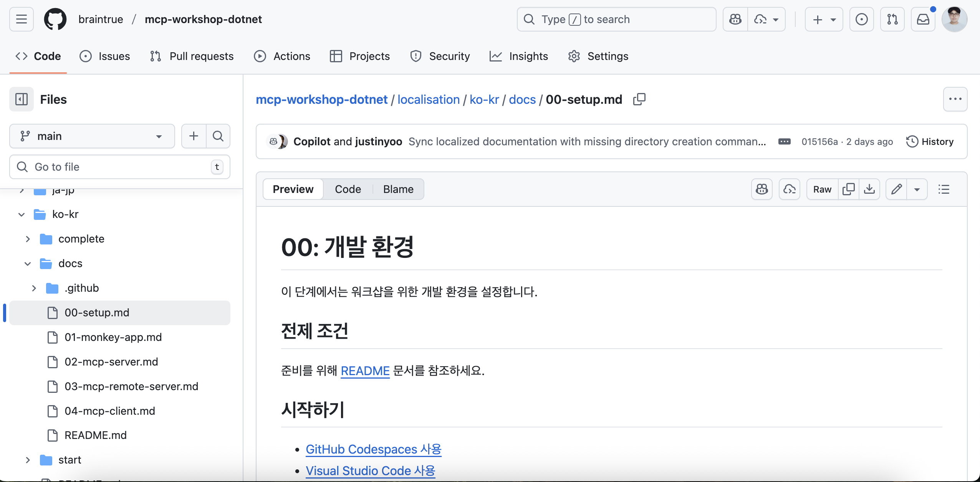Open the Actions tab
Screen dimensions: 980x482
(282, 56)
